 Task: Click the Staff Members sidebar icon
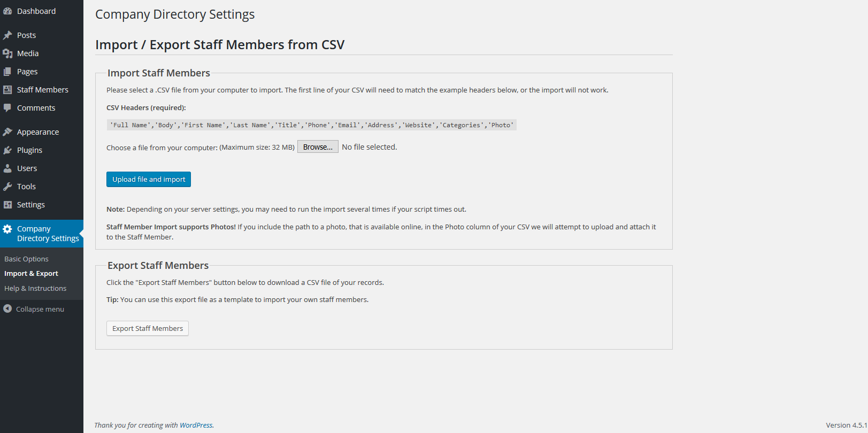(x=7, y=90)
